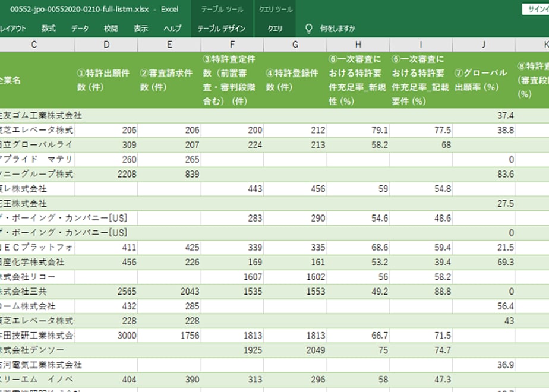
Task: Select the cell with value 283
Action: point(232,219)
